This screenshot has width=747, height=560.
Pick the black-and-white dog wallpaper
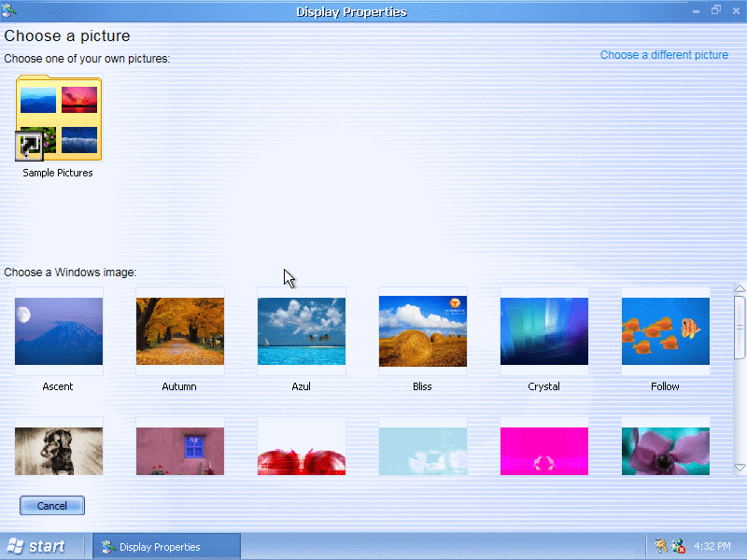click(x=59, y=451)
